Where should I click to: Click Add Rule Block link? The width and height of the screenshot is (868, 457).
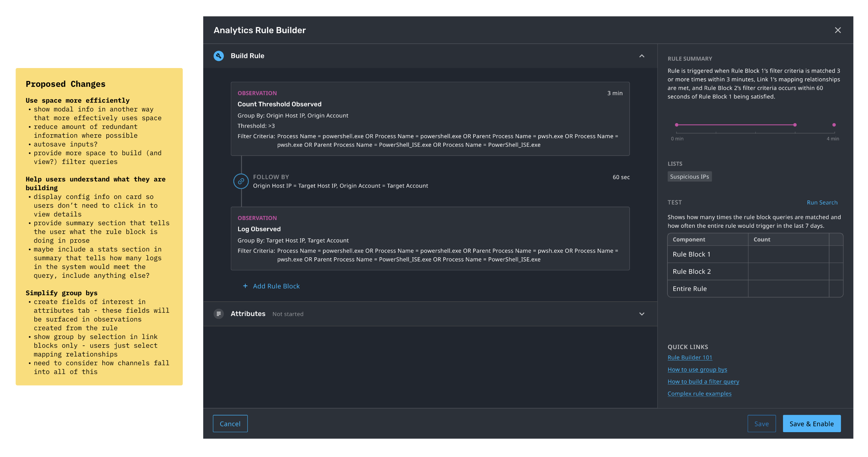click(x=276, y=286)
